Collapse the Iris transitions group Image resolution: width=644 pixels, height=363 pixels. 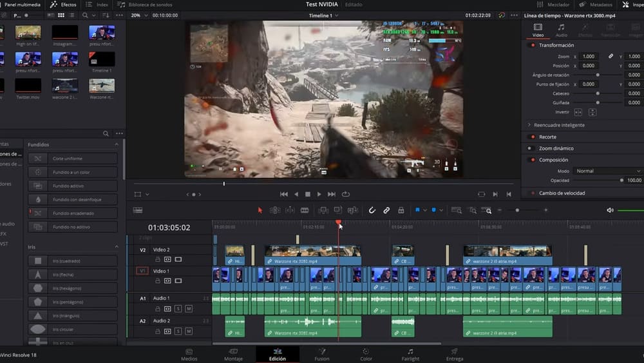coord(116,247)
